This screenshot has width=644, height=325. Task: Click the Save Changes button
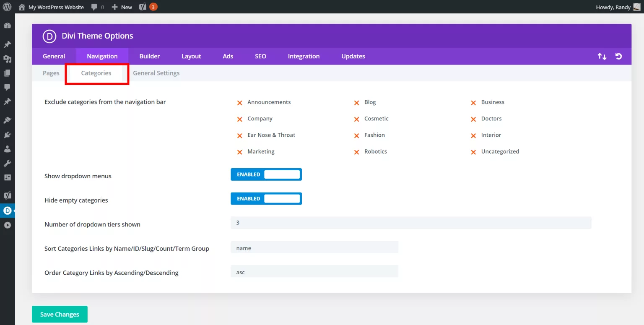coord(60,314)
